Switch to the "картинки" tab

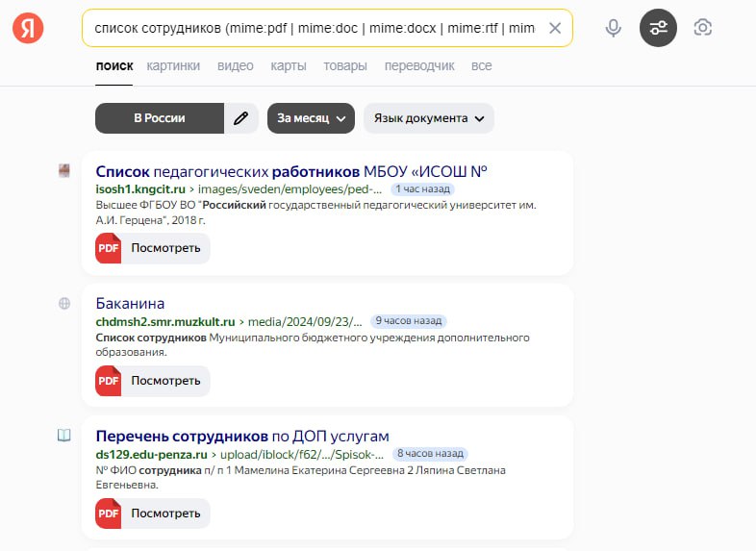[173, 66]
